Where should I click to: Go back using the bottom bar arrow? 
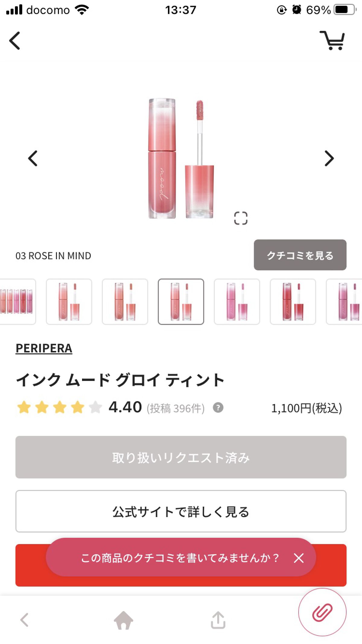point(24,620)
